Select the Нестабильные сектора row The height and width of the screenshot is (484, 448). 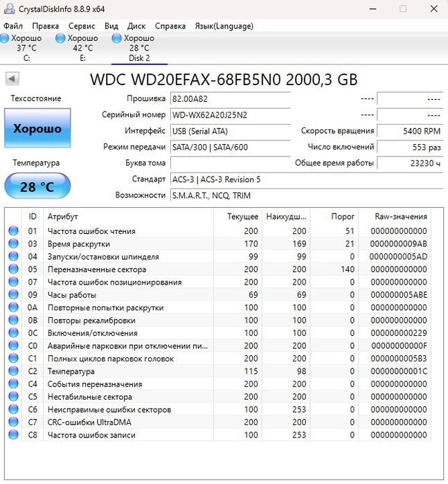tap(218, 396)
